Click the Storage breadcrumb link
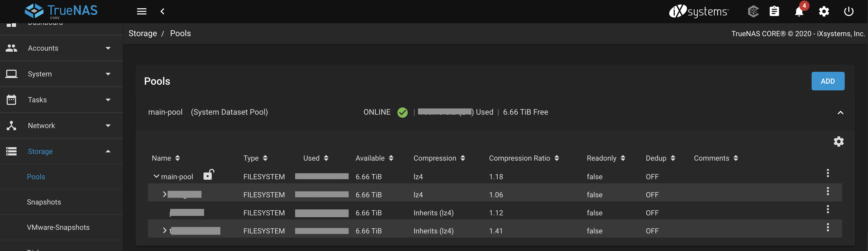Image resolution: width=868 pixels, height=251 pixels. coord(143,33)
